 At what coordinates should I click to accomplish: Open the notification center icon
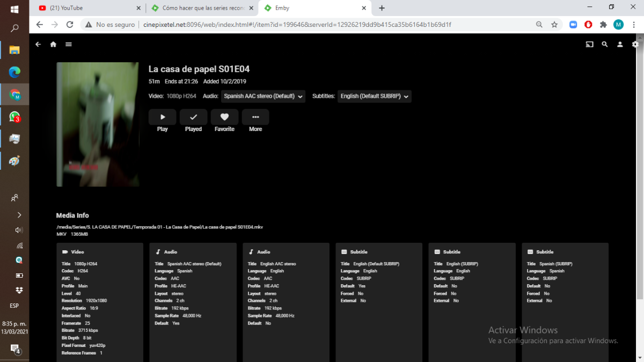tap(15, 350)
